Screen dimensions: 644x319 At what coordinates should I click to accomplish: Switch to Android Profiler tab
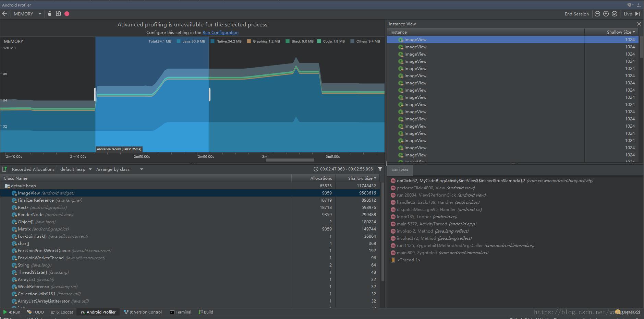coord(98,312)
